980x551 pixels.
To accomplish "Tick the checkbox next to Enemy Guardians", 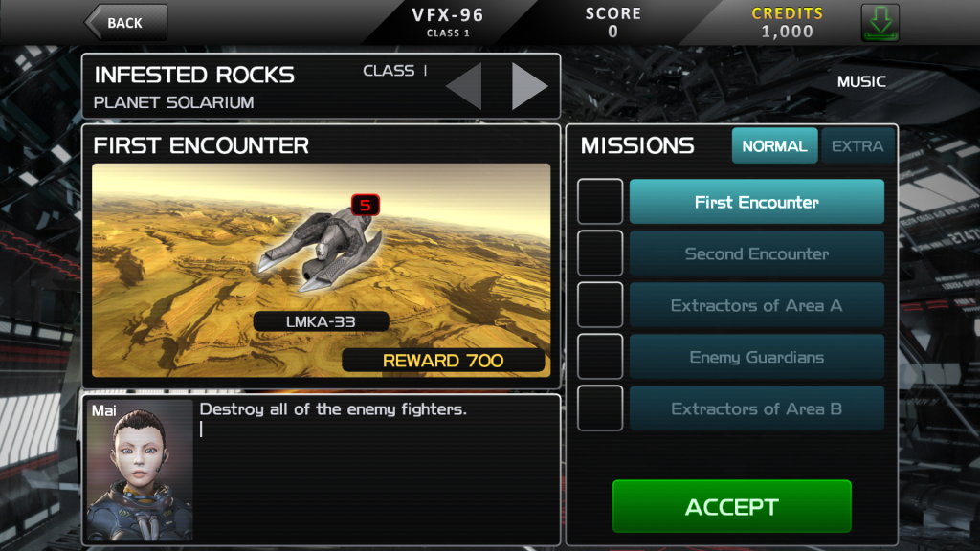I will click(600, 357).
